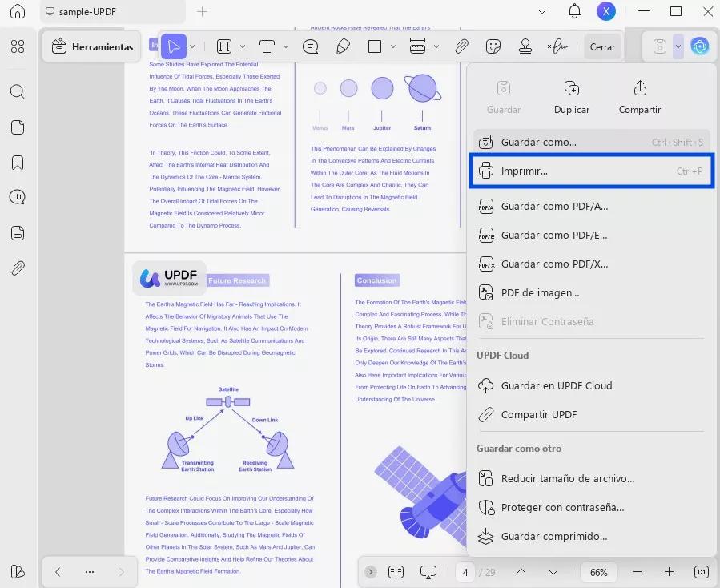
Task: Open the bottom-left more options ellipsis
Action: pos(90,572)
